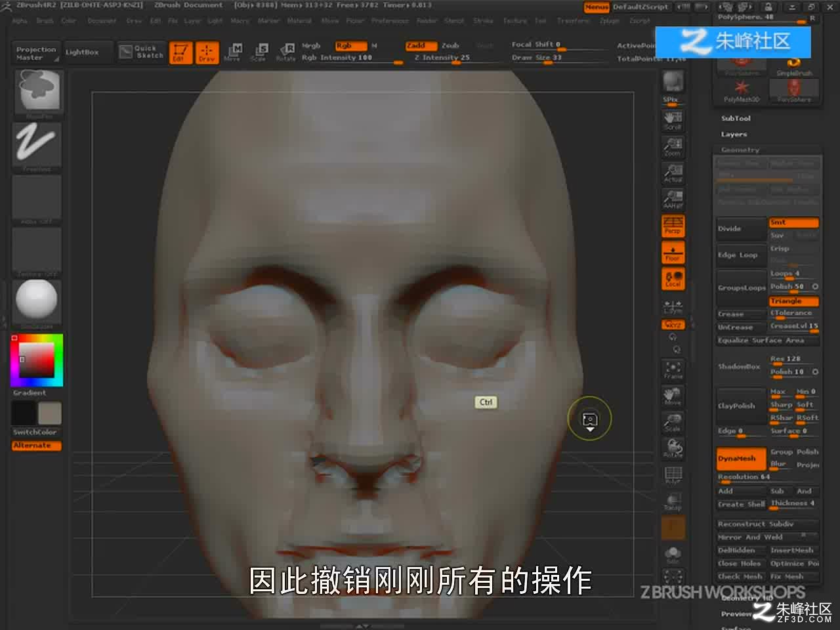Open the Preferences menu
This screenshot has width=840, height=630.
click(x=390, y=21)
